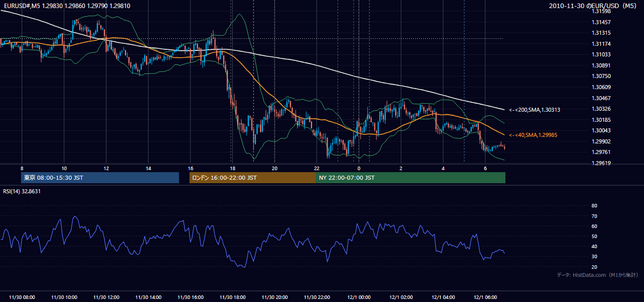
Task: Click RSI scale level 70
Action: (594, 216)
